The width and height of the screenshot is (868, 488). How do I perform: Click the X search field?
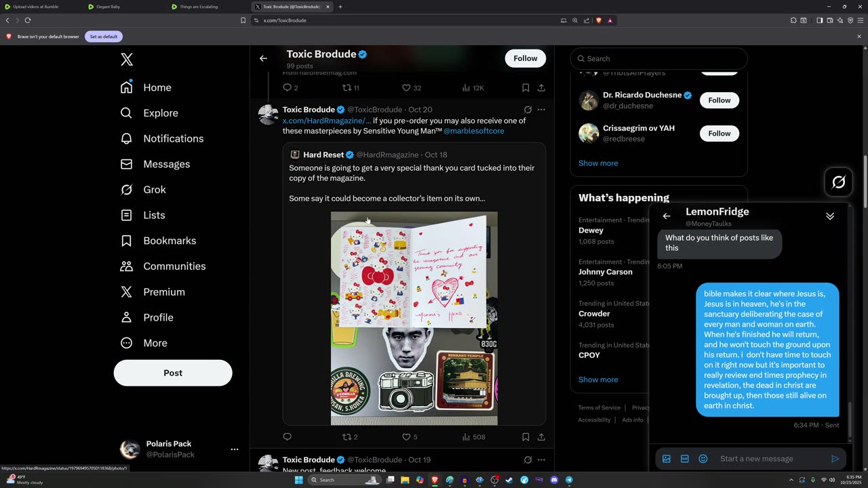point(658,59)
